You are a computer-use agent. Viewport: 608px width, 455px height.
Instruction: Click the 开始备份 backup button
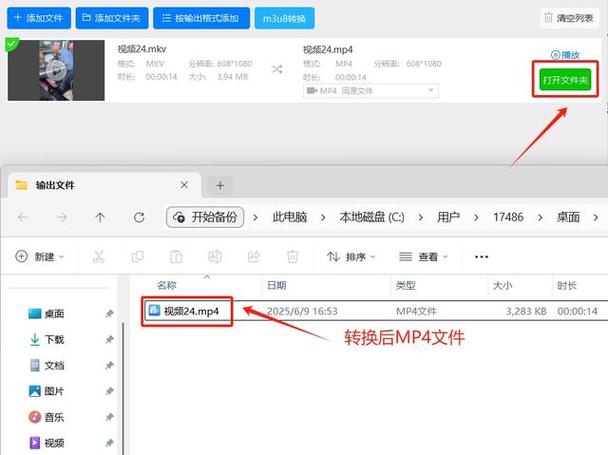pyautogui.click(x=205, y=217)
